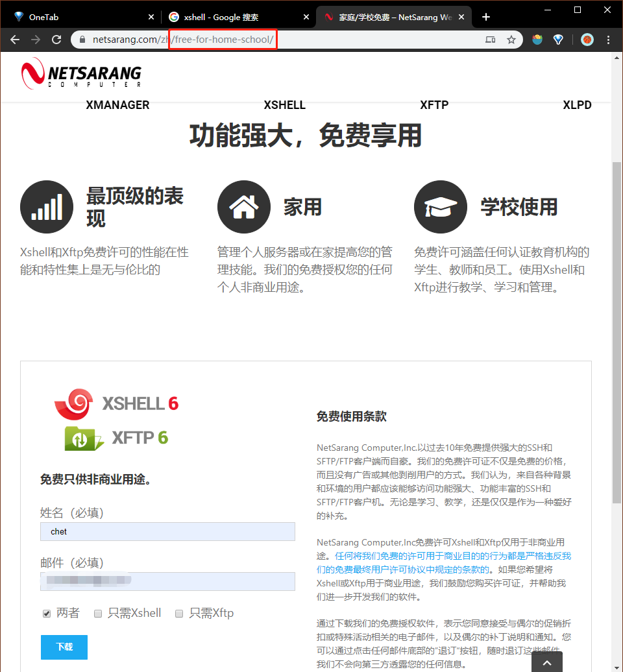Click the scroll-to-top arrow button

546,662
